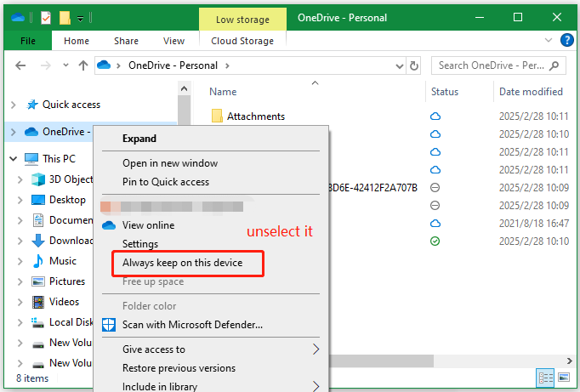Select Downloads in navigation pane
This screenshot has height=392, width=580.
tap(71, 241)
